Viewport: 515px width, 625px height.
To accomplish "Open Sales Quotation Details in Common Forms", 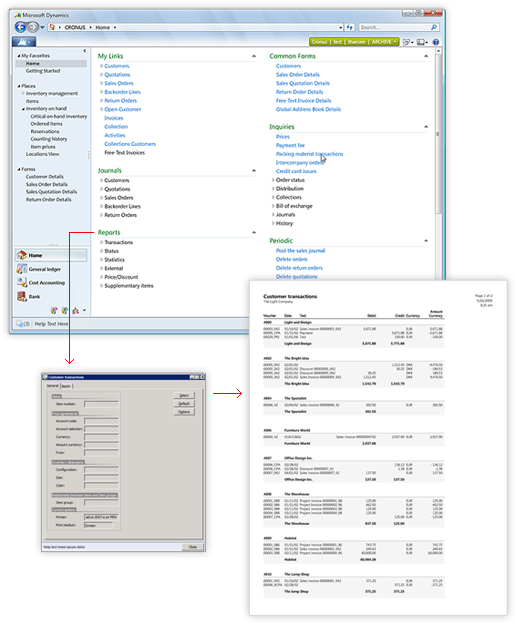I will click(x=303, y=83).
